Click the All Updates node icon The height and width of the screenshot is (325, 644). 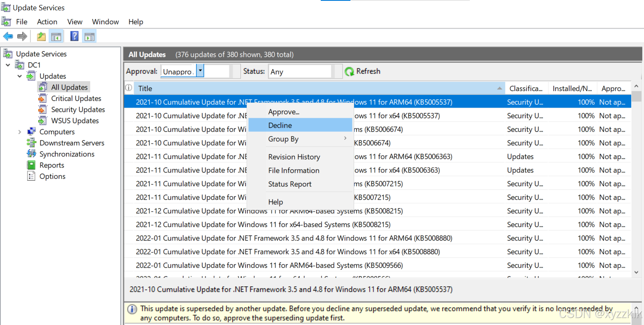click(43, 87)
